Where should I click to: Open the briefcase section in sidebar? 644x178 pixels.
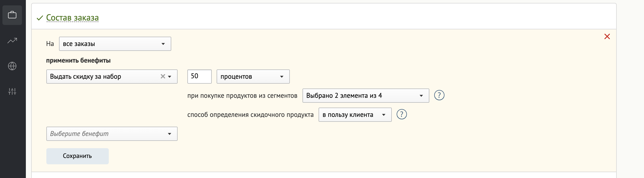(x=12, y=15)
